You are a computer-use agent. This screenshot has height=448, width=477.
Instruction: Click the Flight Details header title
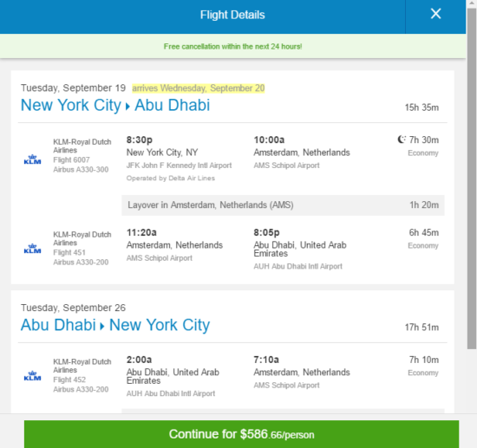tap(232, 15)
